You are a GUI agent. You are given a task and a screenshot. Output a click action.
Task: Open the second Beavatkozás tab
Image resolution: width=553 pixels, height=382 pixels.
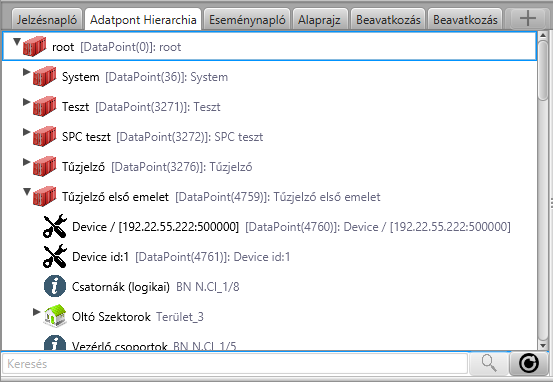click(x=465, y=19)
